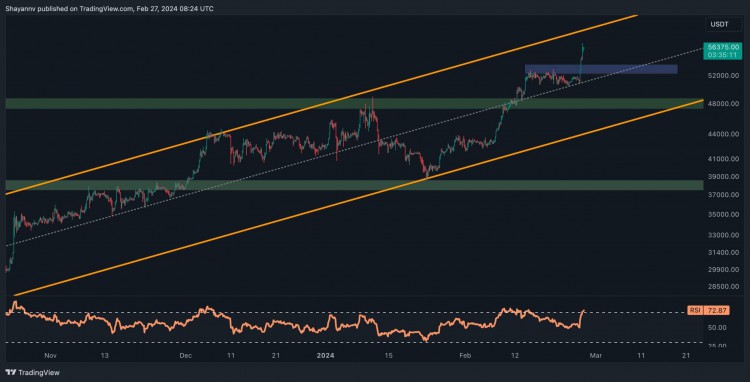Select the blue resistance zone rectangle

point(601,69)
